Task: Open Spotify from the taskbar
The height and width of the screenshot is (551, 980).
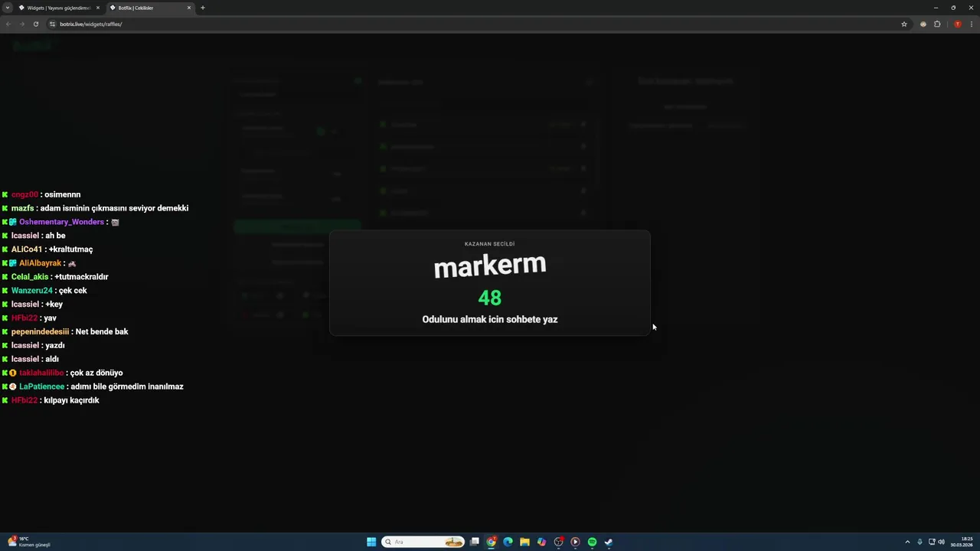Action: coord(592,542)
